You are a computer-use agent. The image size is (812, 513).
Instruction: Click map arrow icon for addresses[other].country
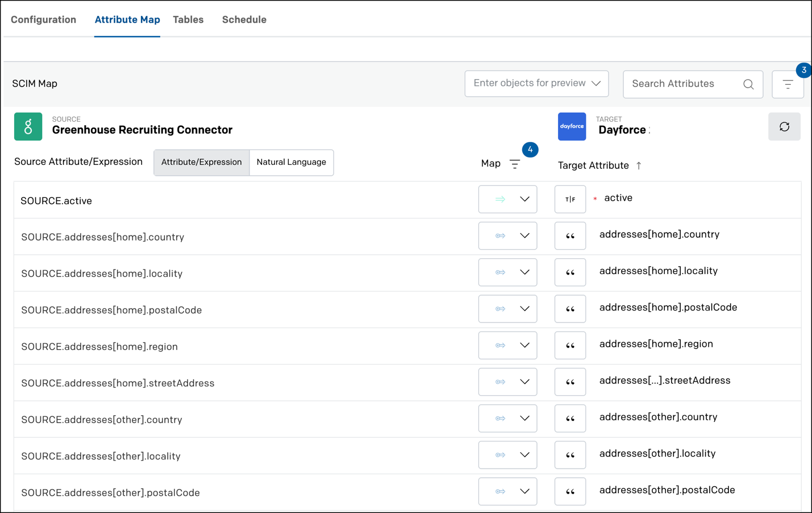pos(500,418)
